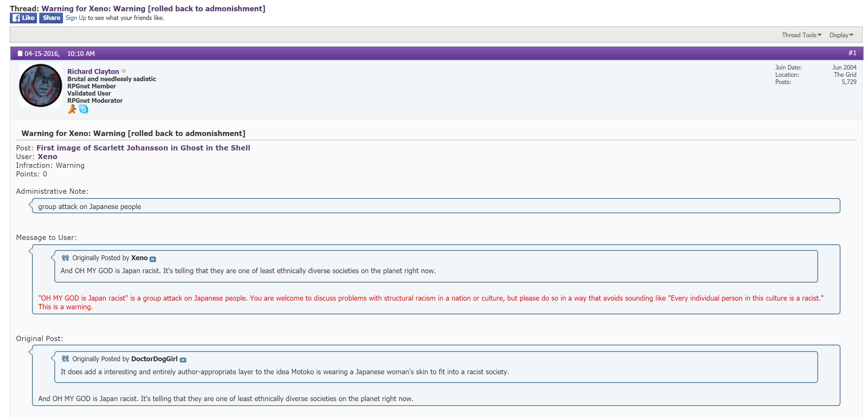Viewport: 868px width, 419px height.
Task: Click the 'RPGnet Member' rank text
Action: point(92,86)
